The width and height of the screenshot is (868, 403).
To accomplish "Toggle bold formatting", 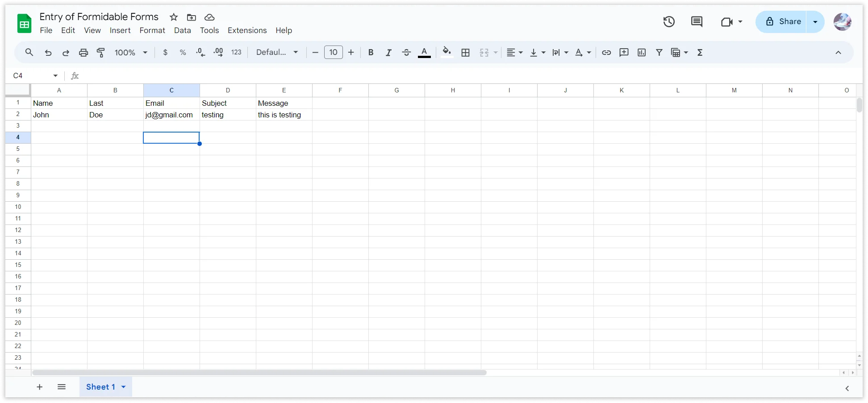I will pos(371,52).
